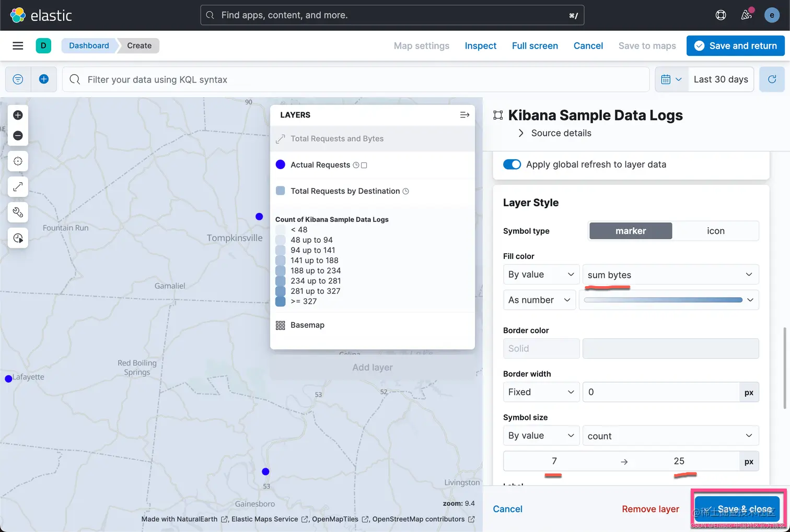
Task: Click the border width value field
Action: pos(660,392)
